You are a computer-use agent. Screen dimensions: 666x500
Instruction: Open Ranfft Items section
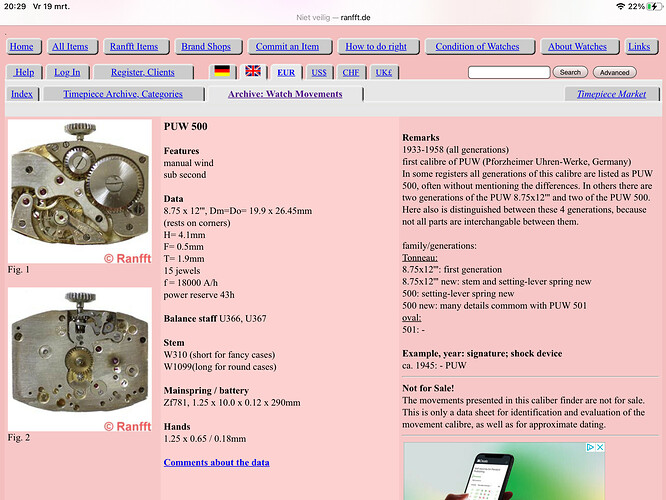pos(134,47)
